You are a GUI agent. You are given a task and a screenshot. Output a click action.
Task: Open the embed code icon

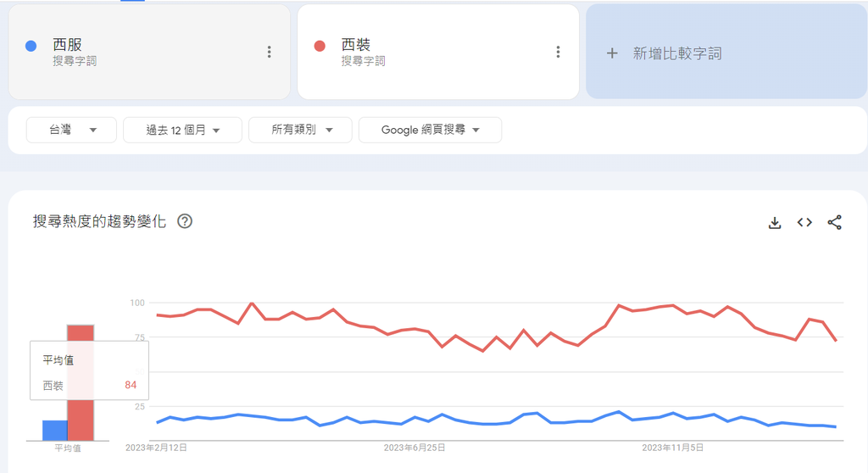804,222
